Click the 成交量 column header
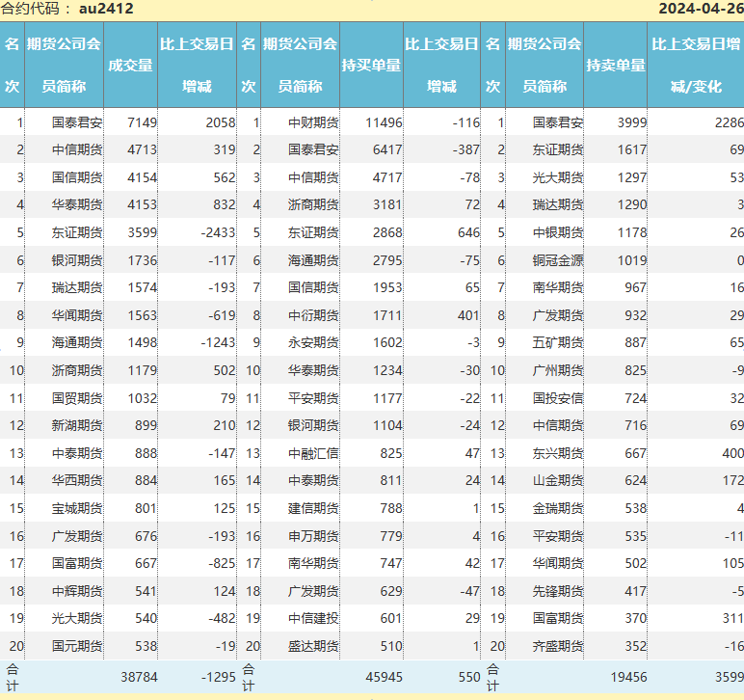 point(130,65)
